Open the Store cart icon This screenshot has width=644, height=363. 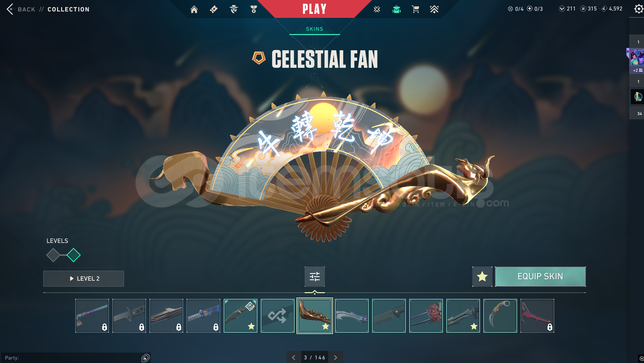pyautogui.click(x=415, y=9)
